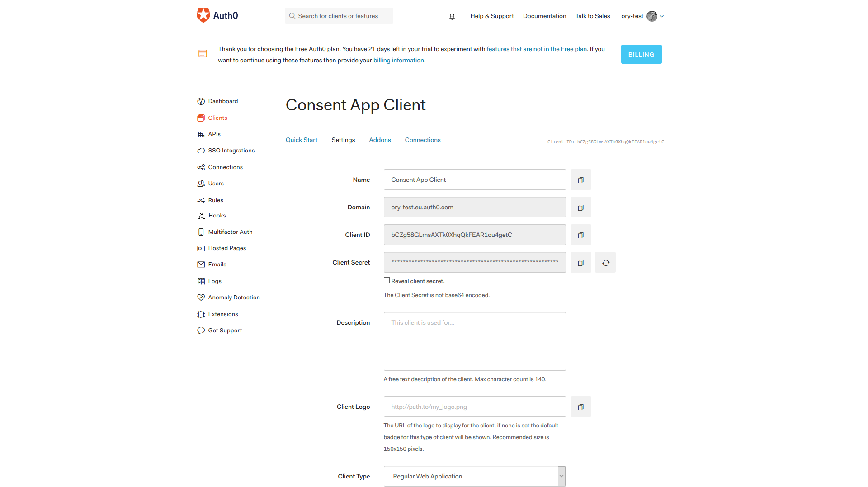
Task: Click the Emails envelope icon
Action: [x=201, y=265]
